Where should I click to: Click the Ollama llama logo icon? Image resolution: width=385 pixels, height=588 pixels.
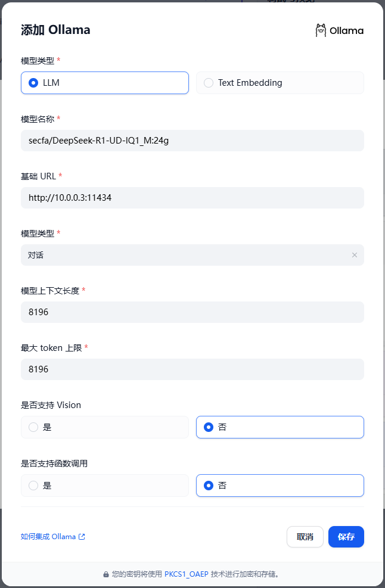point(321,30)
